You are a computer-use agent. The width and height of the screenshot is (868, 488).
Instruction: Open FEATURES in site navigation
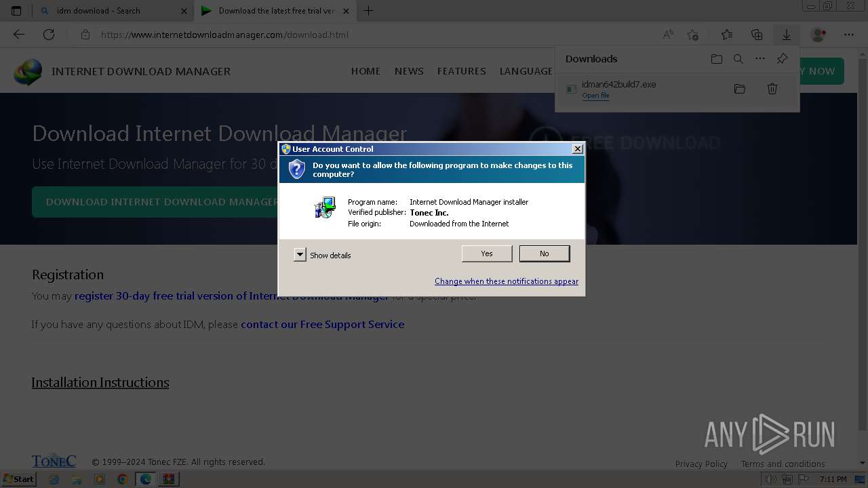point(461,71)
